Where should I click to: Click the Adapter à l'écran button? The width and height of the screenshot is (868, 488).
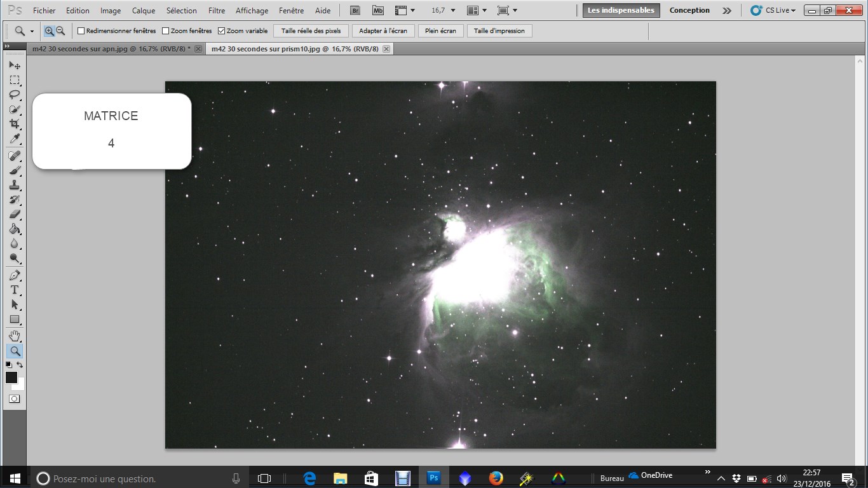[383, 31]
